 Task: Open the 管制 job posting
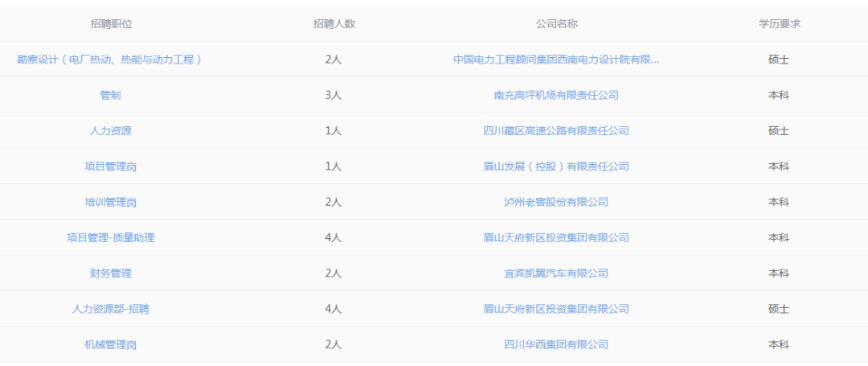coord(110,95)
